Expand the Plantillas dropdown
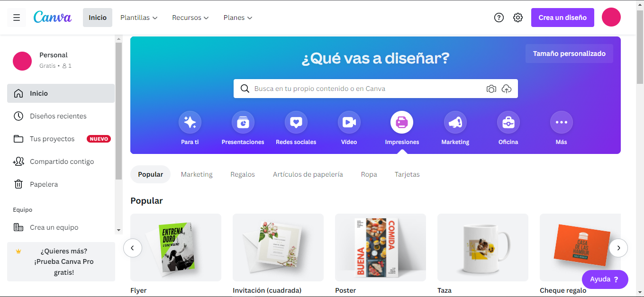Viewport: 644px width, 297px height. (x=139, y=18)
